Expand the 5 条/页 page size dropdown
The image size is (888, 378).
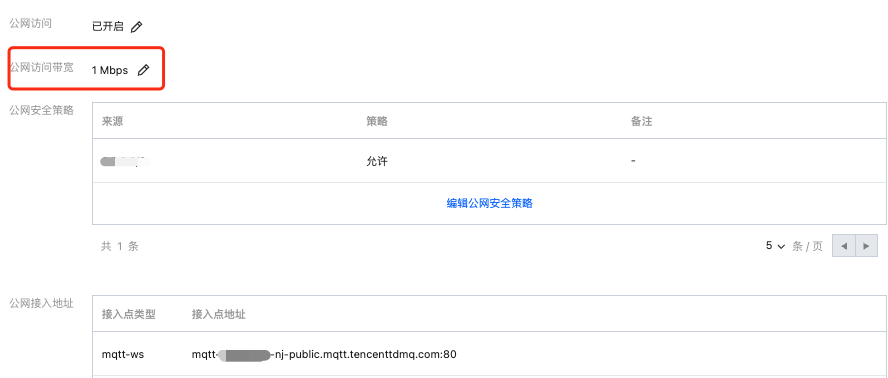point(775,246)
